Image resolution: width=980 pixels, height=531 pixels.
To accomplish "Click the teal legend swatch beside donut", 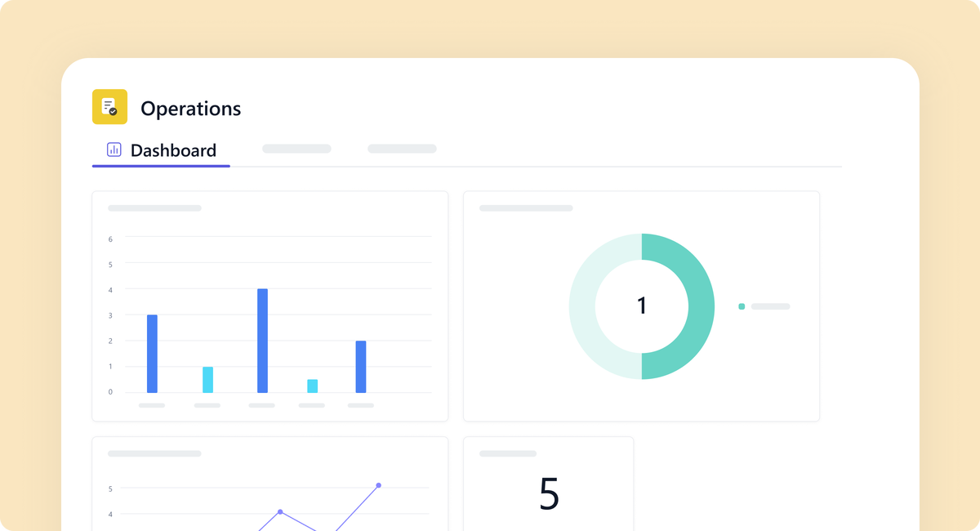I will (x=742, y=306).
